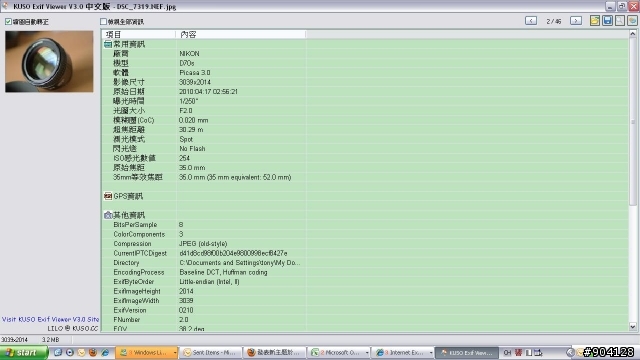
Task: Select the D70s model value
Action: pyautogui.click(x=187, y=63)
